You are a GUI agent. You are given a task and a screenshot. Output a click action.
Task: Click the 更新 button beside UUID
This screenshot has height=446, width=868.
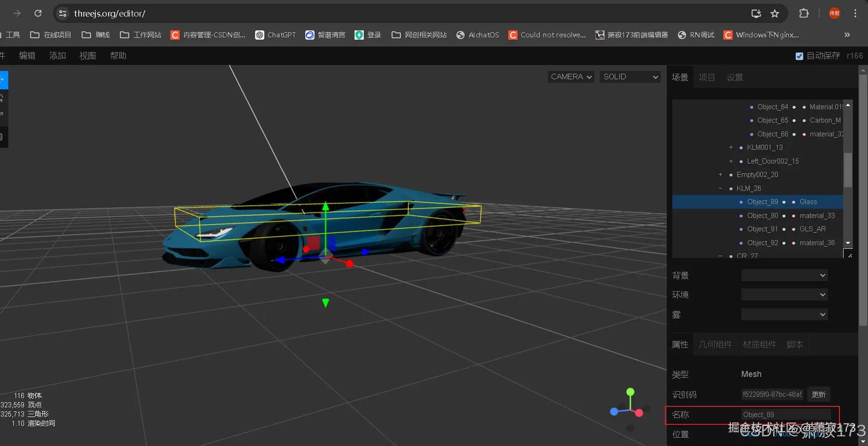(x=818, y=394)
